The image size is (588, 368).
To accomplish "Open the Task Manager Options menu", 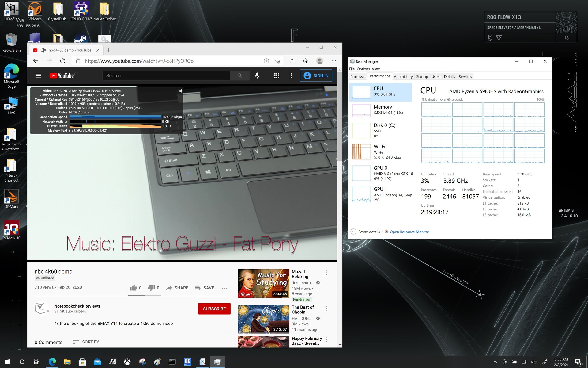I will tap(363, 69).
